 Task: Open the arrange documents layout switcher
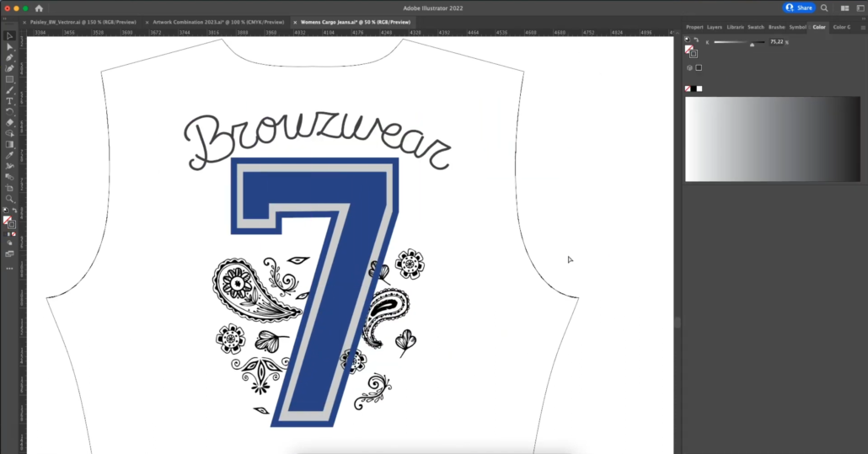point(844,8)
